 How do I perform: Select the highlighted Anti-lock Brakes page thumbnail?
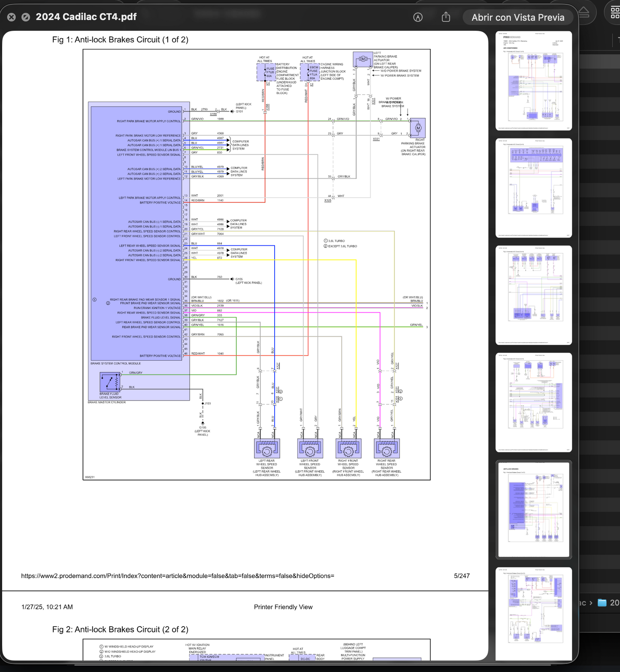pos(533,509)
